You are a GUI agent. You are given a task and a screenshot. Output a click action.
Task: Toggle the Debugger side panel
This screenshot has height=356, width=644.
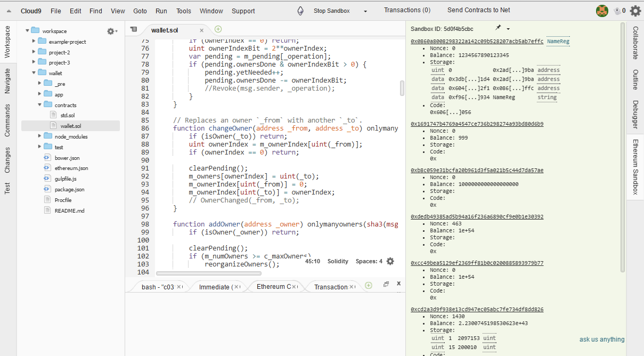pyautogui.click(x=635, y=115)
